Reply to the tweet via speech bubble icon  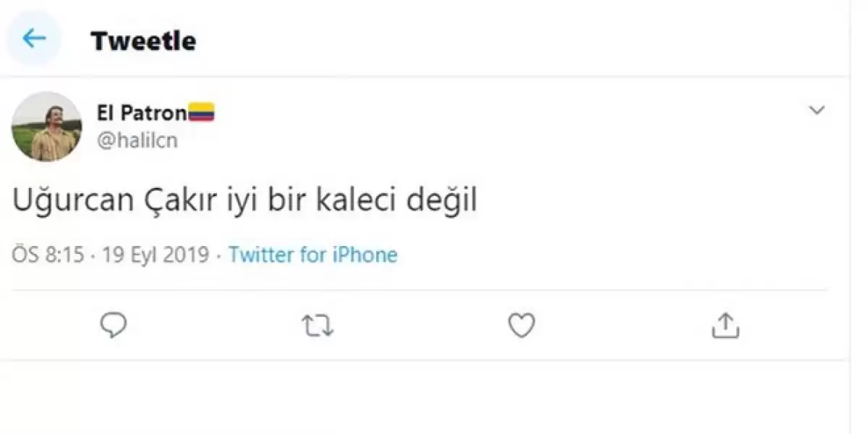coord(113,325)
